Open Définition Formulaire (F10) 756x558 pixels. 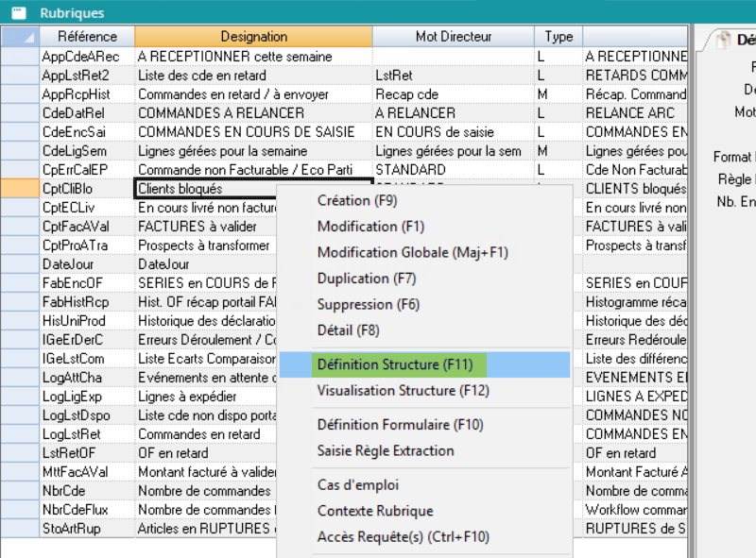click(401, 425)
